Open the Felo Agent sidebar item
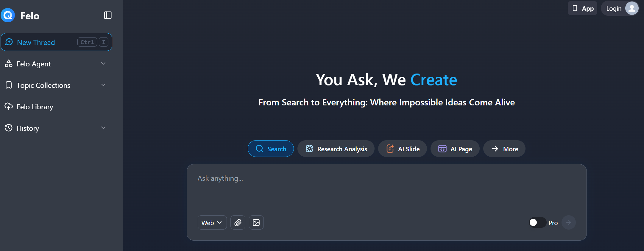The height and width of the screenshot is (251, 644). (x=56, y=64)
